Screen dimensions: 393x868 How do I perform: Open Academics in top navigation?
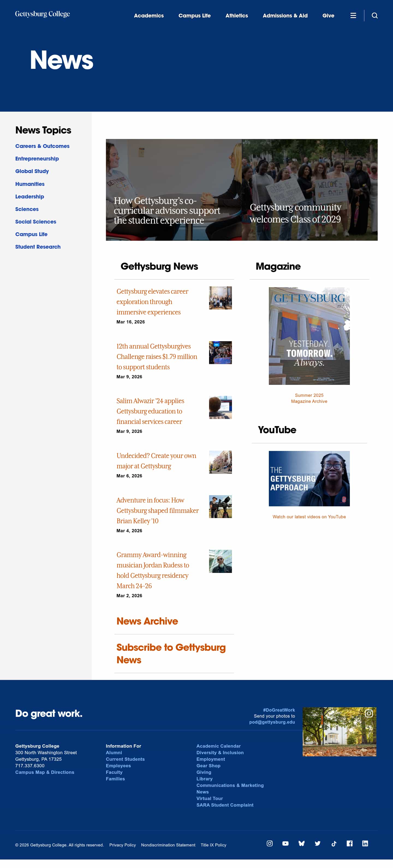click(x=149, y=16)
